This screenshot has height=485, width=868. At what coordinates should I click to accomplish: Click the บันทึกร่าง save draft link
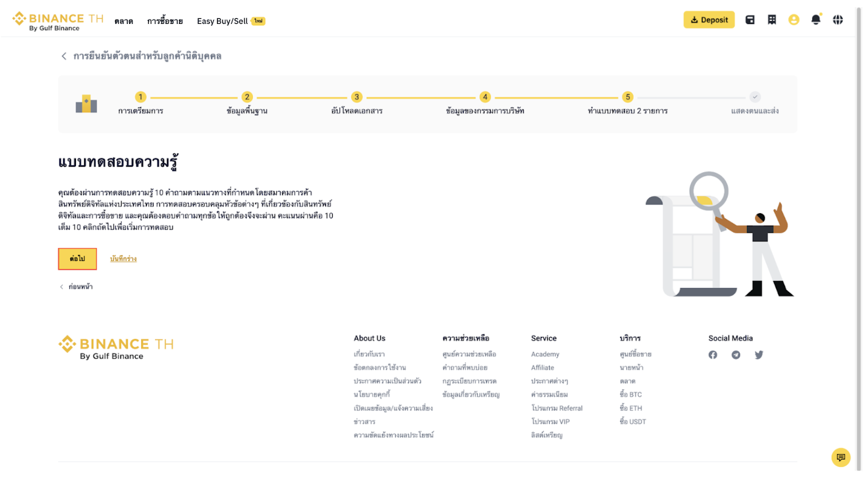pyautogui.click(x=123, y=259)
